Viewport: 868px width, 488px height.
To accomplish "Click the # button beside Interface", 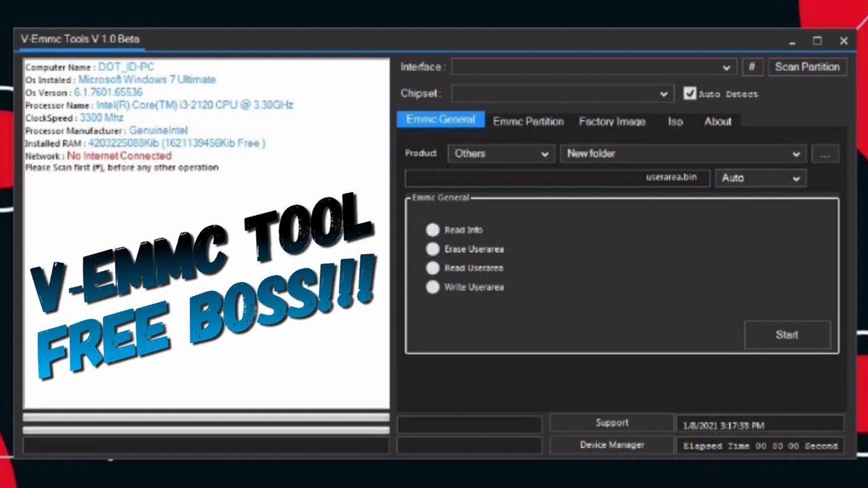I will click(x=752, y=67).
